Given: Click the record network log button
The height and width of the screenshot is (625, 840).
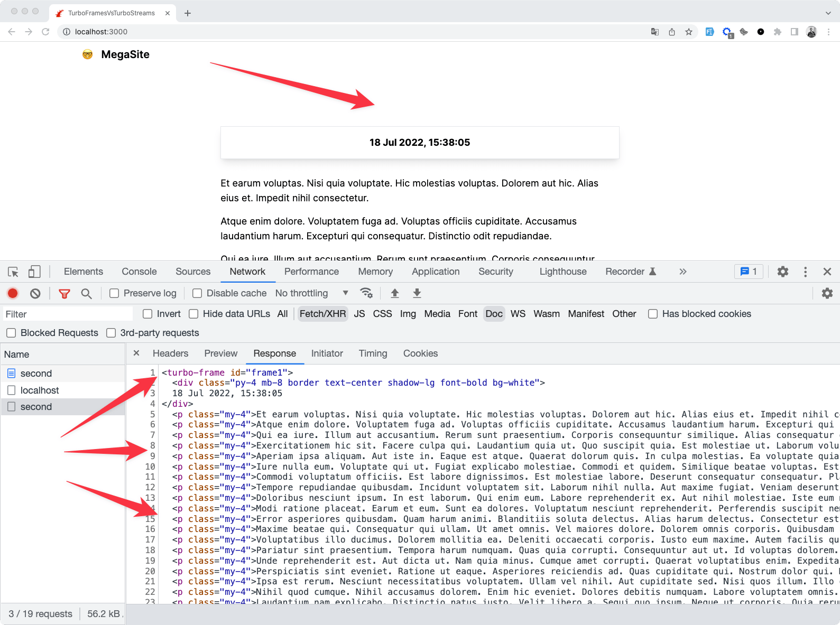Looking at the screenshot, I should point(13,293).
